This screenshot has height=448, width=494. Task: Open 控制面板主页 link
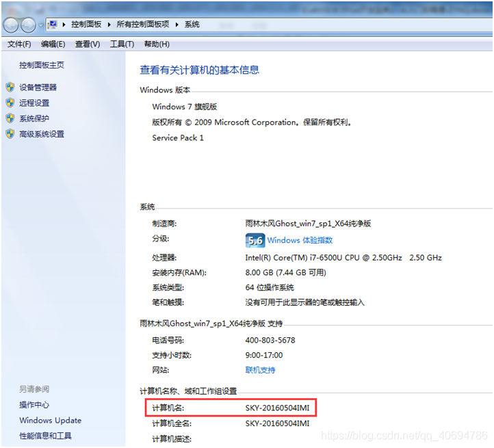point(42,65)
